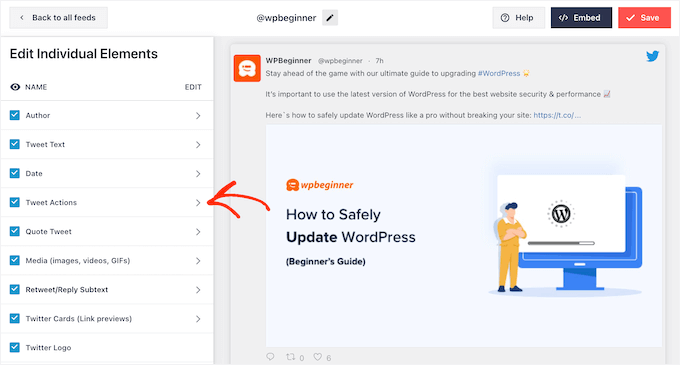Expand Author settings with its chevron
The width and height of the screenshot is (680, 365).
click(198, 115)
